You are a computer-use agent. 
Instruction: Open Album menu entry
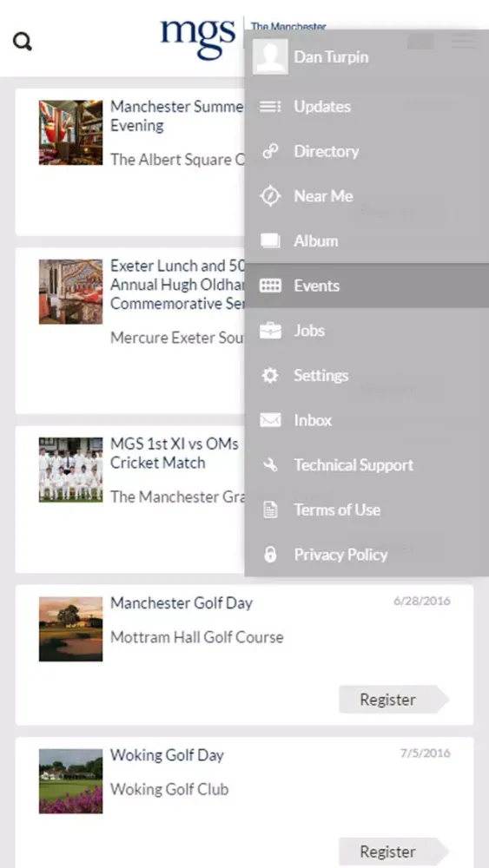click(x=367, y=240)
